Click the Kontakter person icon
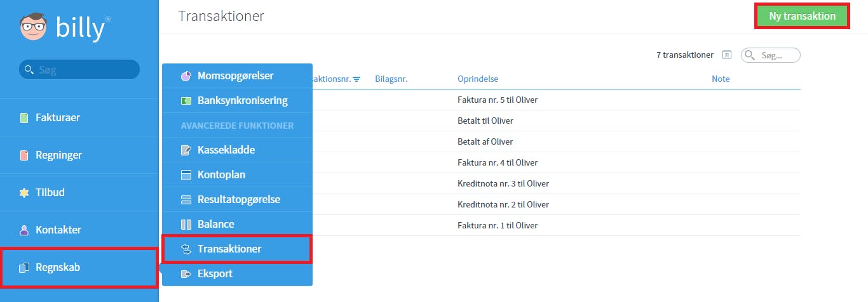Screen dimensions: 868x302 pos(24,230)
